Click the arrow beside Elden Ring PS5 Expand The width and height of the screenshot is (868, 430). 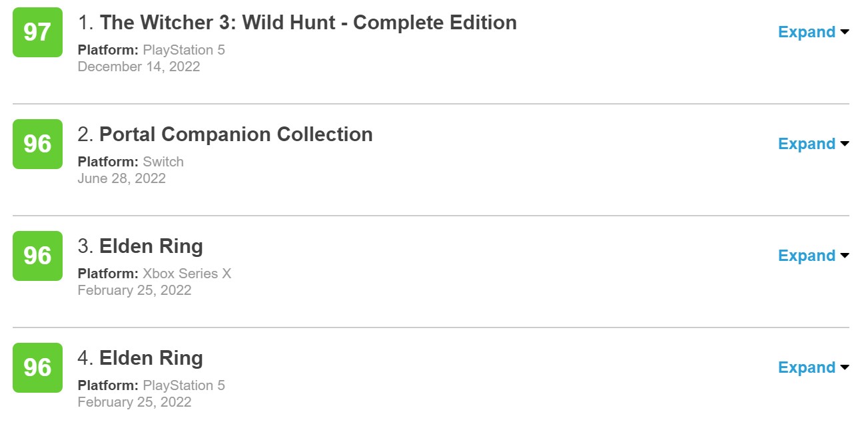coord(845,367)
